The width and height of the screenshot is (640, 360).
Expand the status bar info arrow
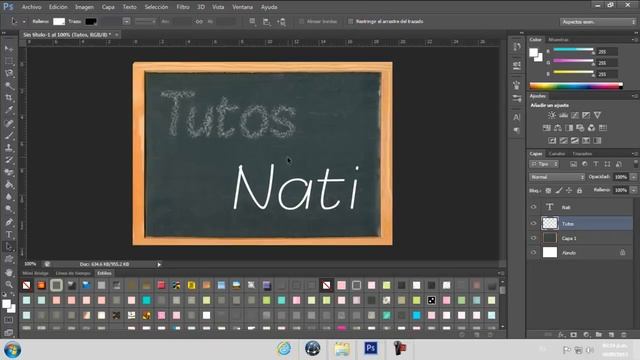[x=159, y=264]
